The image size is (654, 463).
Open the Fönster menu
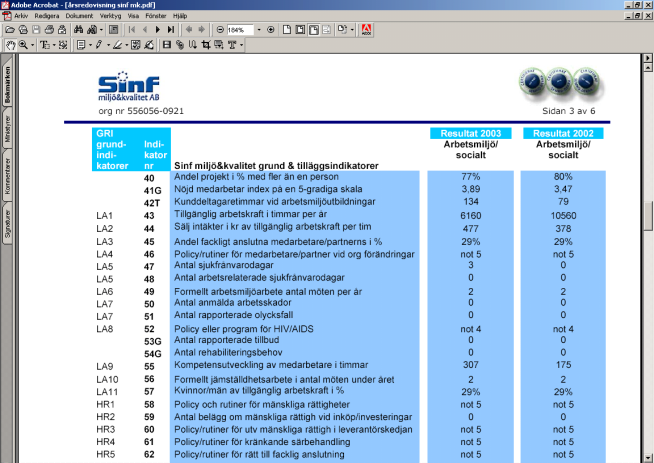coord(156,16)
